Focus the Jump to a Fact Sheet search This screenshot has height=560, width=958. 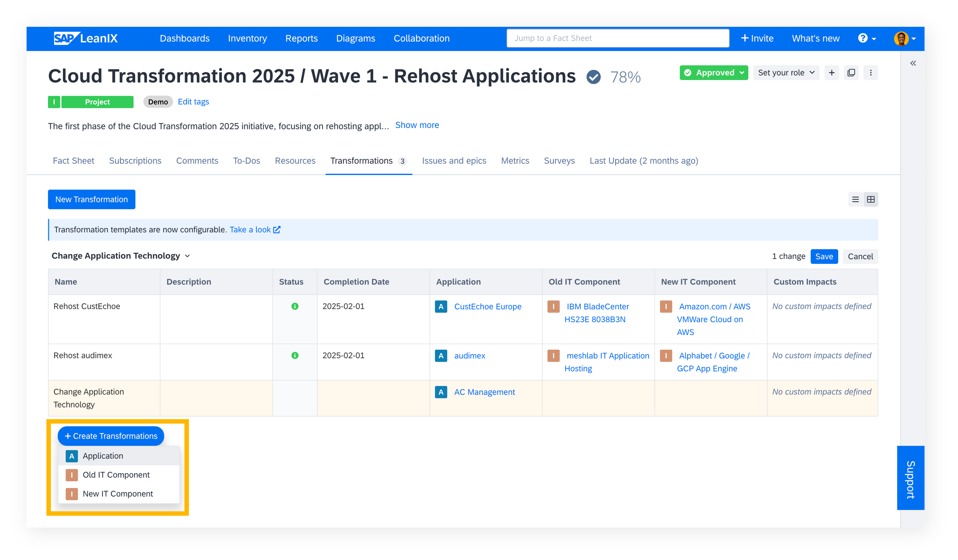click(x=618, y=38)
